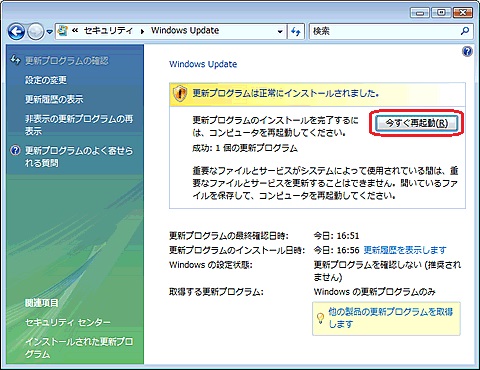Click the Windows の更新プログラムのみ value
480x370 pixels.
coord(375,292)
